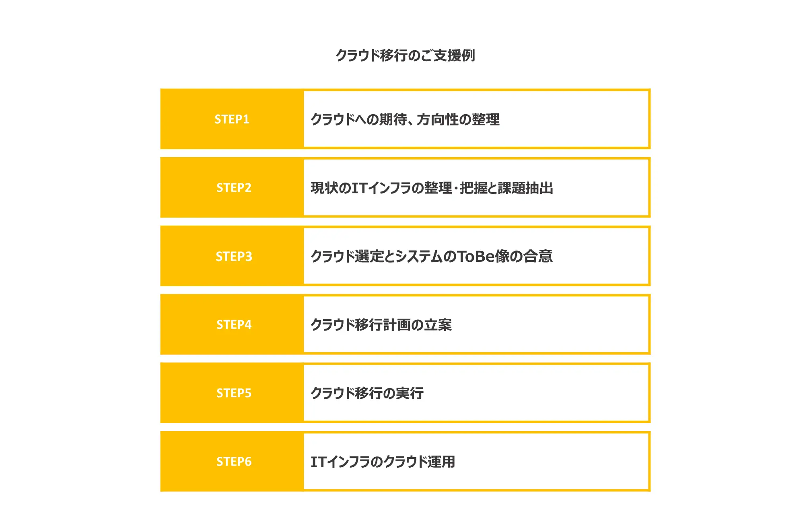This screenshot has width=811, height=532.
Task: Click text ITインフラのクラウド運用
Action: pyautogui.click(x=383, y=462)
